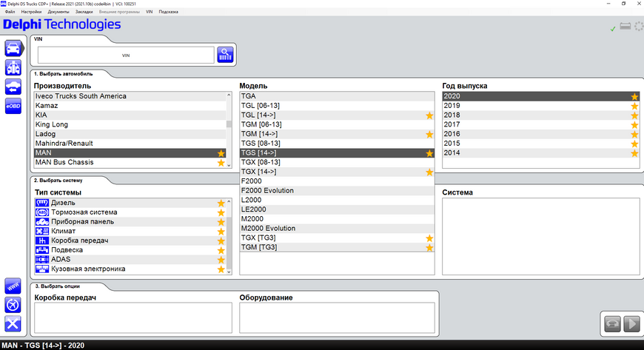Select Mahindra/Renault manufacturer
644x350 pixels.
tap(130, 144)
